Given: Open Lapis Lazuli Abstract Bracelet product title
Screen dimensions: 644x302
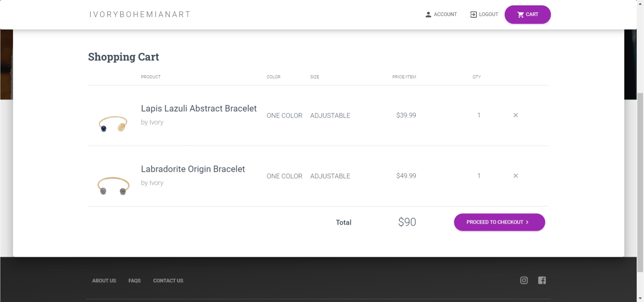Looking at the screenshot, I should (199, 109).
